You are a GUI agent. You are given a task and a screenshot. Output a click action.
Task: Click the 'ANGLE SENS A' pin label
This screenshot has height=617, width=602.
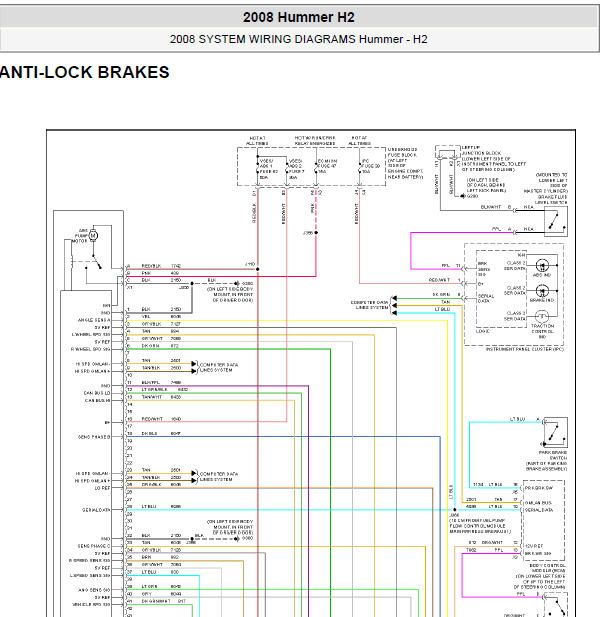tap(94, 320)
